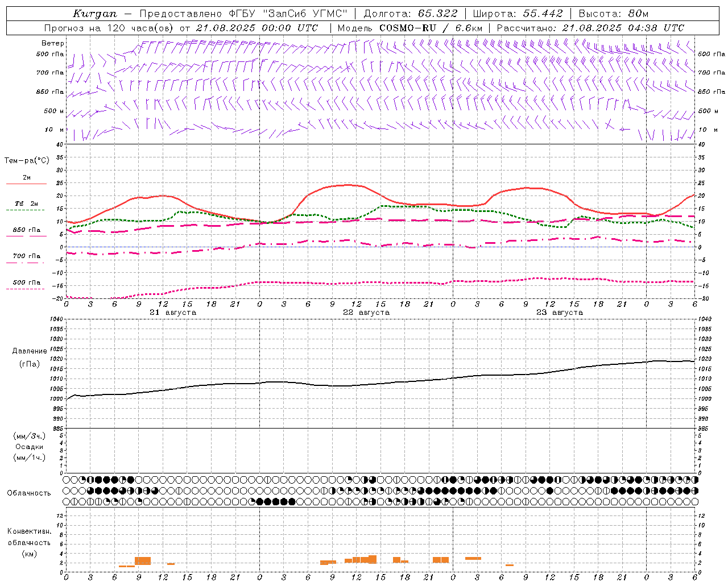Click the red solid 2м legend line sample
Screen dimensions: 728x582
point(26,184)
